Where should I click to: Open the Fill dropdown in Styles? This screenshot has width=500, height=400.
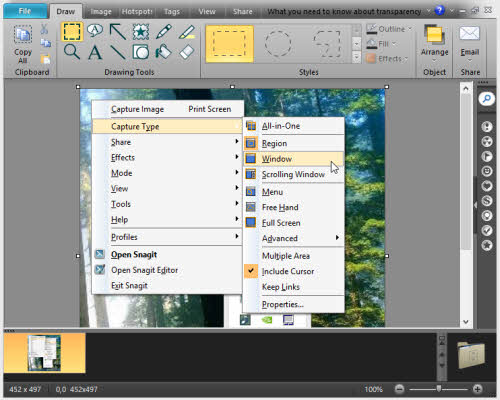pyautogui.click(x=381, y=44)
